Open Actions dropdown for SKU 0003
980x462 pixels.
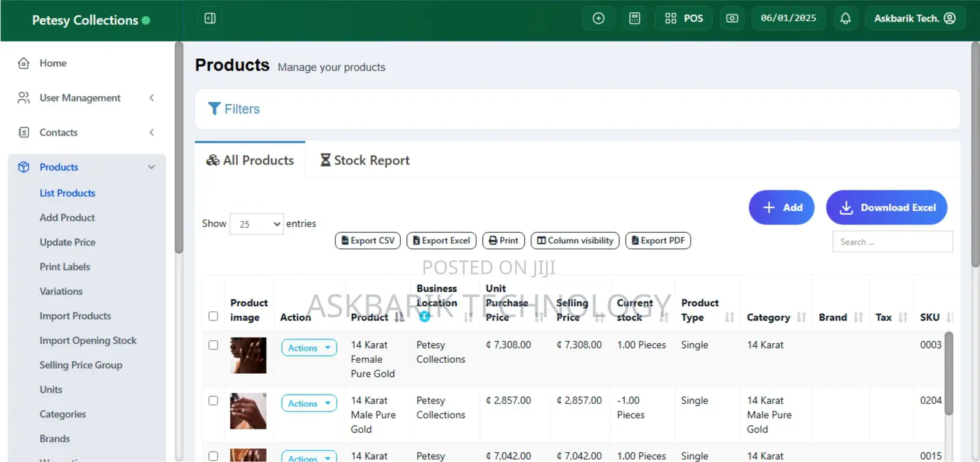[x=309, y=348]
